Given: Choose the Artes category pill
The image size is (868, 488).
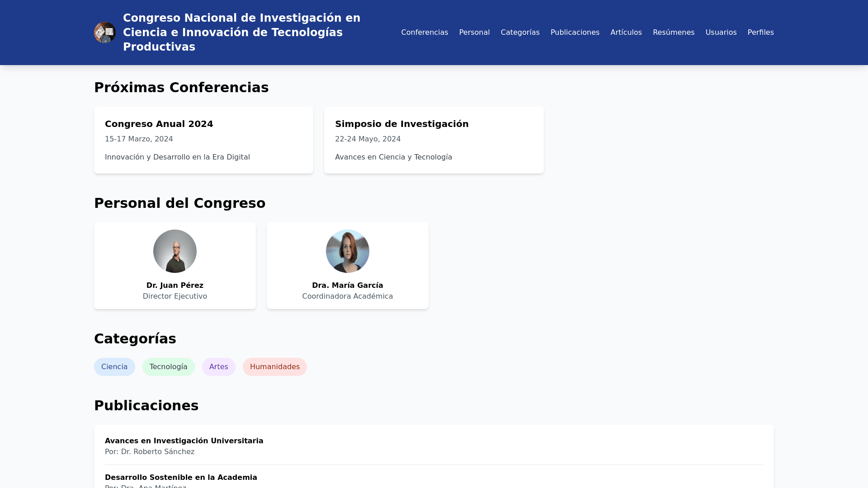Looking at the screenshot, I should pos(218,367).
